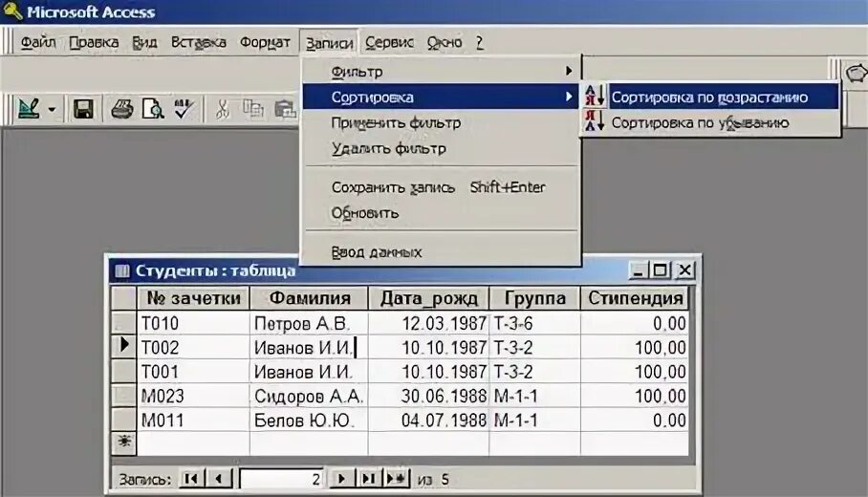Open the Формат menu
The width and height of the screenshot is (868, 497).
265,42
